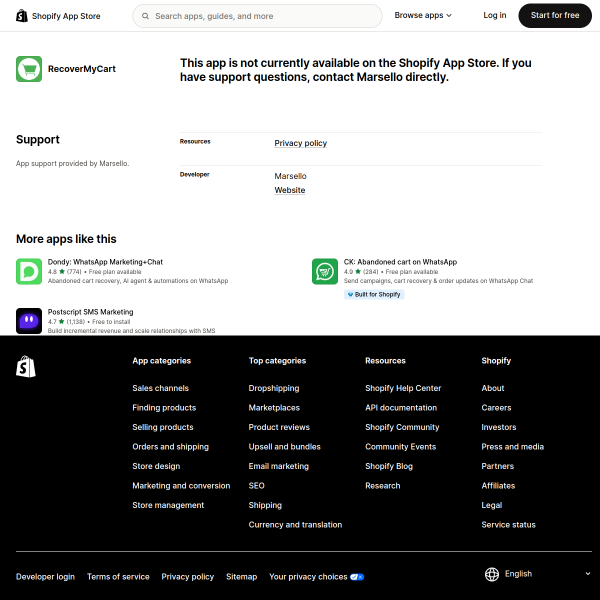Click the globe language icon

tap(492, 574)
